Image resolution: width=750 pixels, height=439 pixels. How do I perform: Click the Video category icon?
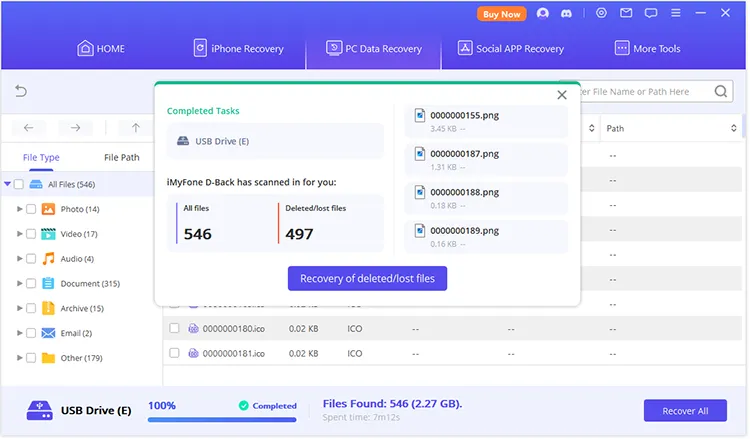[48, 234]
